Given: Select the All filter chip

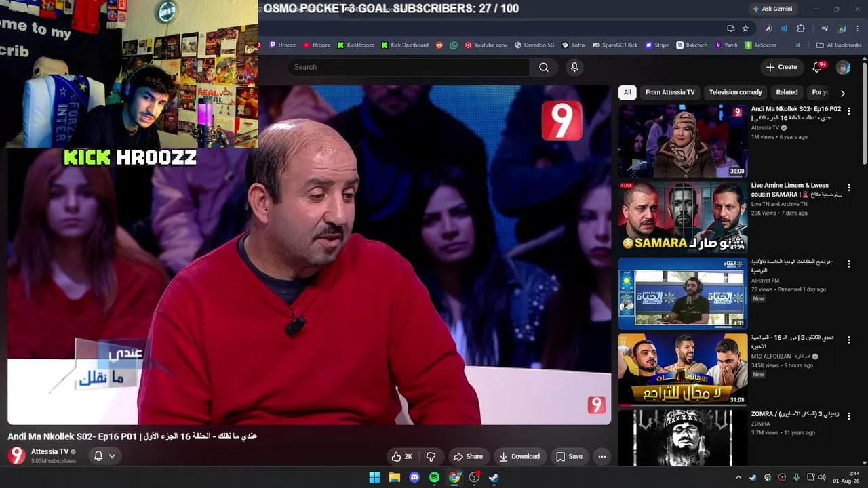Looking at the screenshot, I should [627, 92].
